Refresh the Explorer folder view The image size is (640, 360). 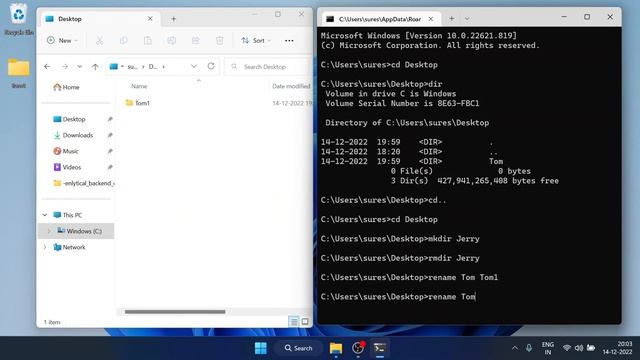211,66
